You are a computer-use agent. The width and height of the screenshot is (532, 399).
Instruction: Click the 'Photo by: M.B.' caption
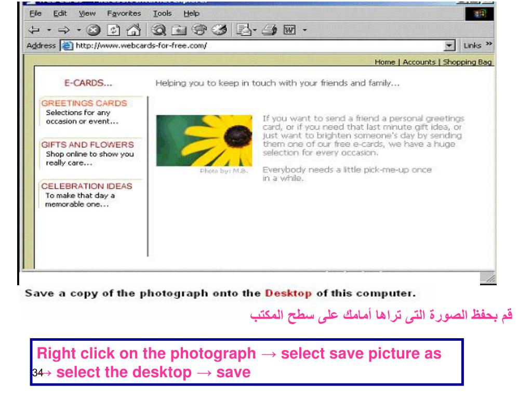(x=224, y=170)
